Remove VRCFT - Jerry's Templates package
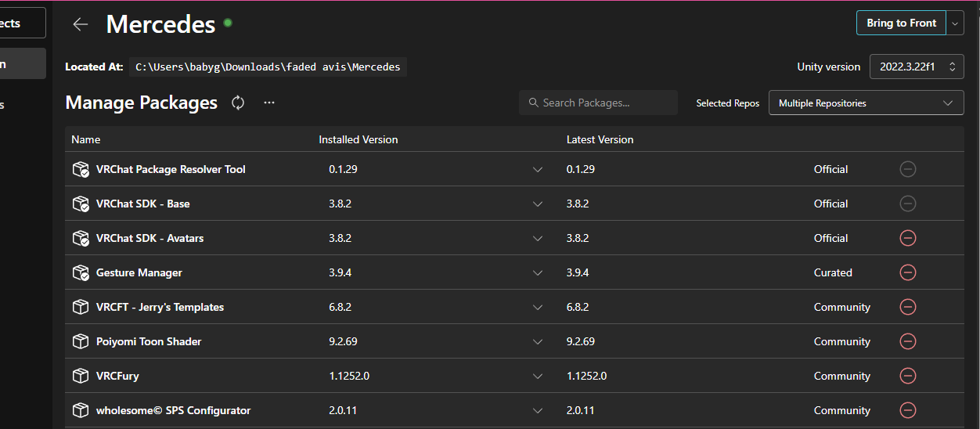The image size is (980, 429). (908, 307)
